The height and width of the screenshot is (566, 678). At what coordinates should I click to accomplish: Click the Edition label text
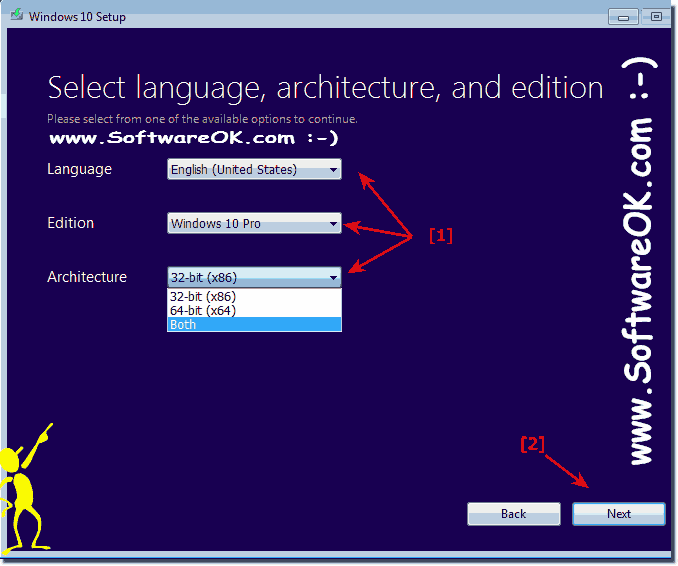(x=70, y=223)
